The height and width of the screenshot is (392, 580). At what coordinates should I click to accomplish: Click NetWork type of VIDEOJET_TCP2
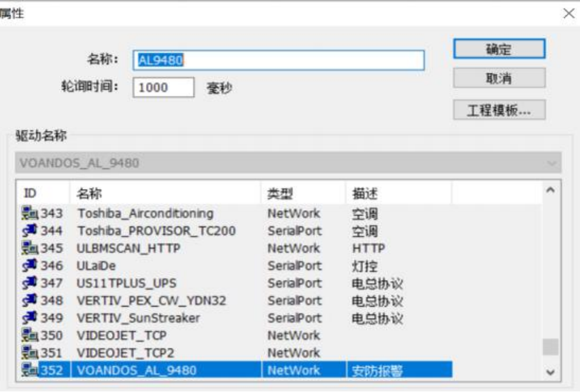click(294, 353)
